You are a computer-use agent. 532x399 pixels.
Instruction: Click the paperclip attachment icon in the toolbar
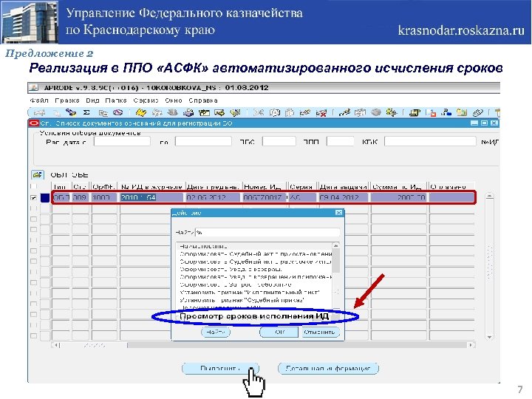pos(477,112)
